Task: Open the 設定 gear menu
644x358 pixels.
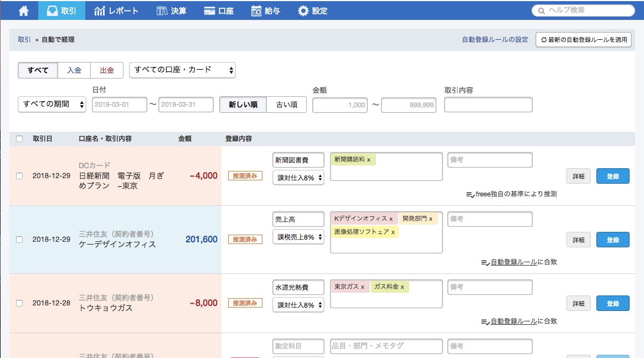Action: tap(312, 11)
